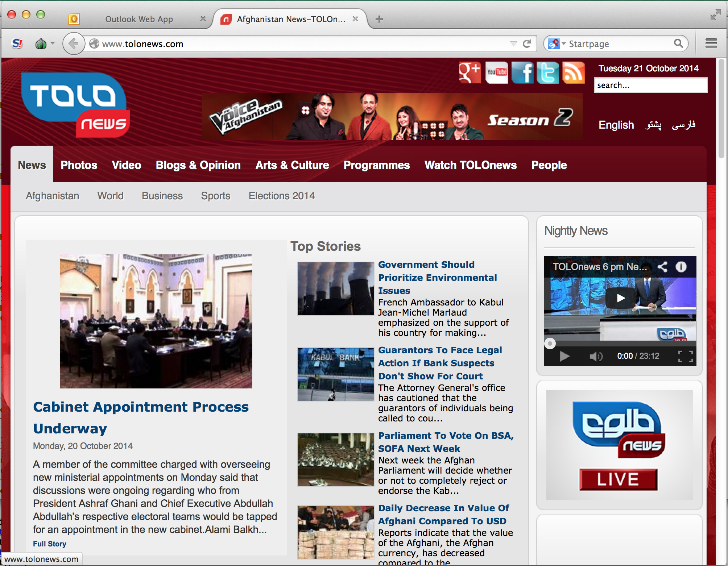The width and height of the screenshot is (728, 566).
Task: Open the Twitter social icon
Action: tap(548, 72)
